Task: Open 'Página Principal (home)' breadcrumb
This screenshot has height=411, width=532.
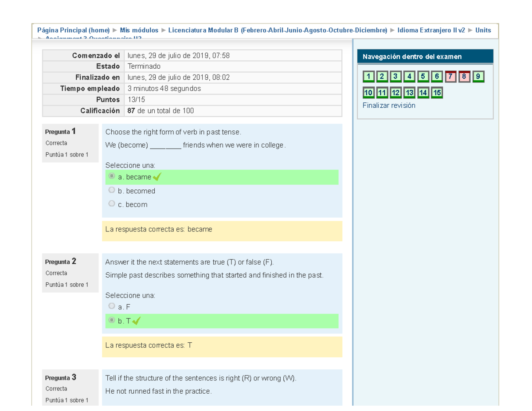Action: (x=73, y=30)
